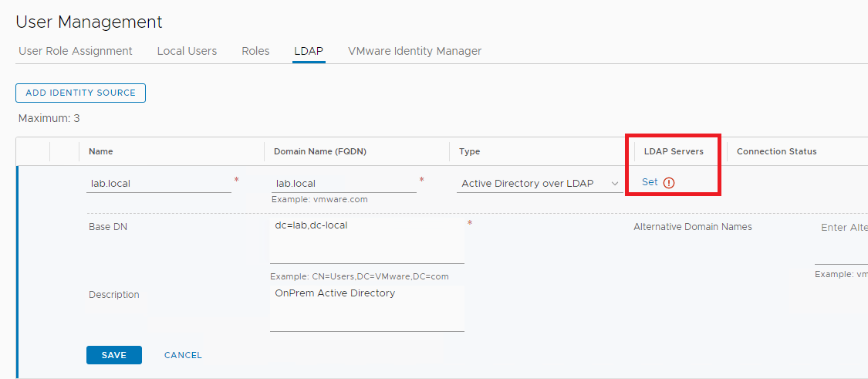The height and width of the screenshot is (379, 868).
Task: Click the Type column header
Action: point(469,151)
